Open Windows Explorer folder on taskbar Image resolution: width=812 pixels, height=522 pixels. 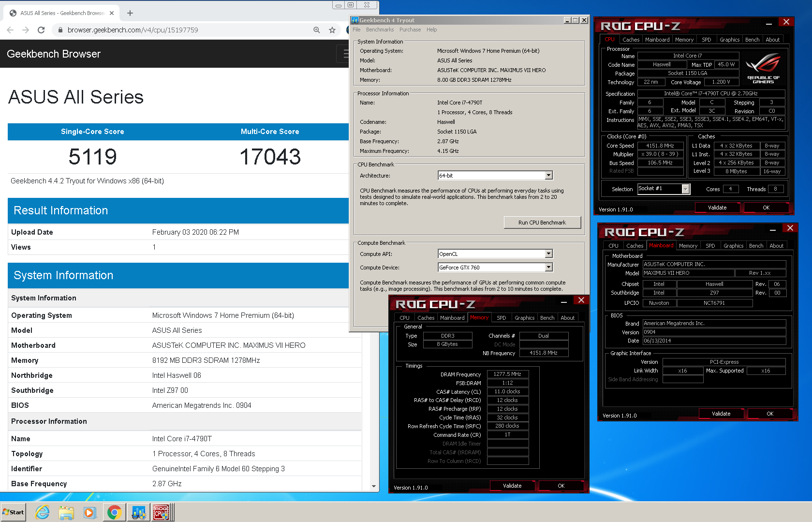click(x=66, y=512)
